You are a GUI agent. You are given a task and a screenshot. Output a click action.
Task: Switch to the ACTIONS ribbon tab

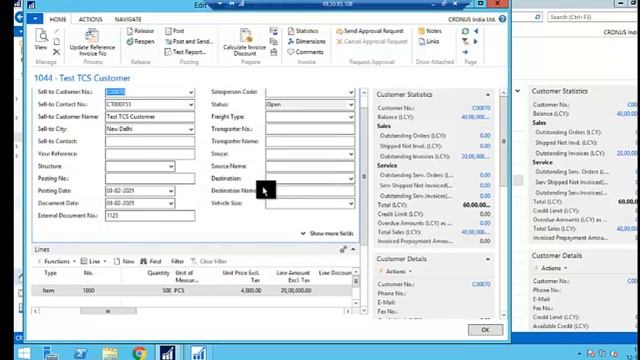coord(90,19)
